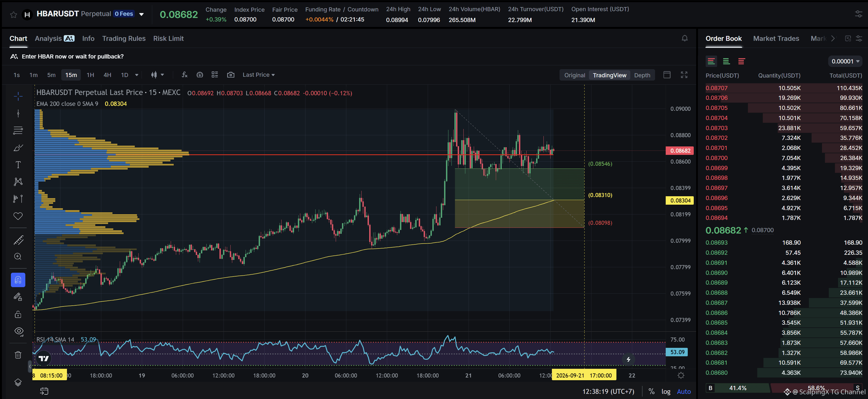Open the indicators fx menu
Image resolution: width=868 pixels, height=399 pixels.
coord(184,75)
